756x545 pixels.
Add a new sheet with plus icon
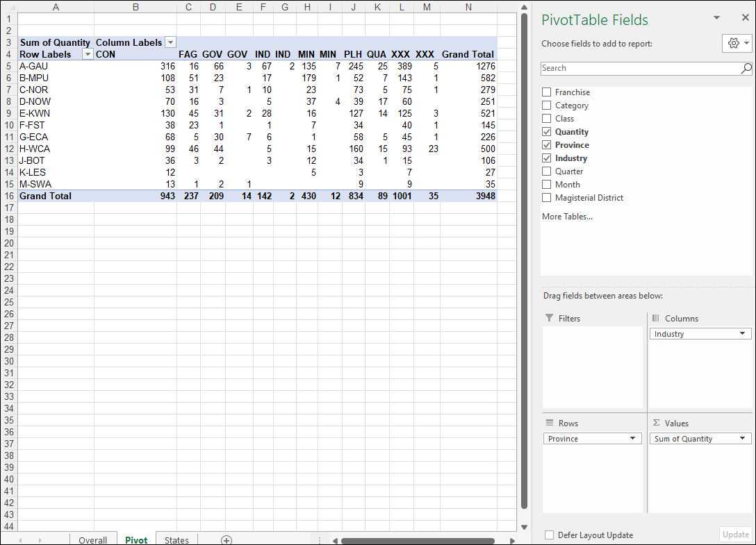[226, 540]
